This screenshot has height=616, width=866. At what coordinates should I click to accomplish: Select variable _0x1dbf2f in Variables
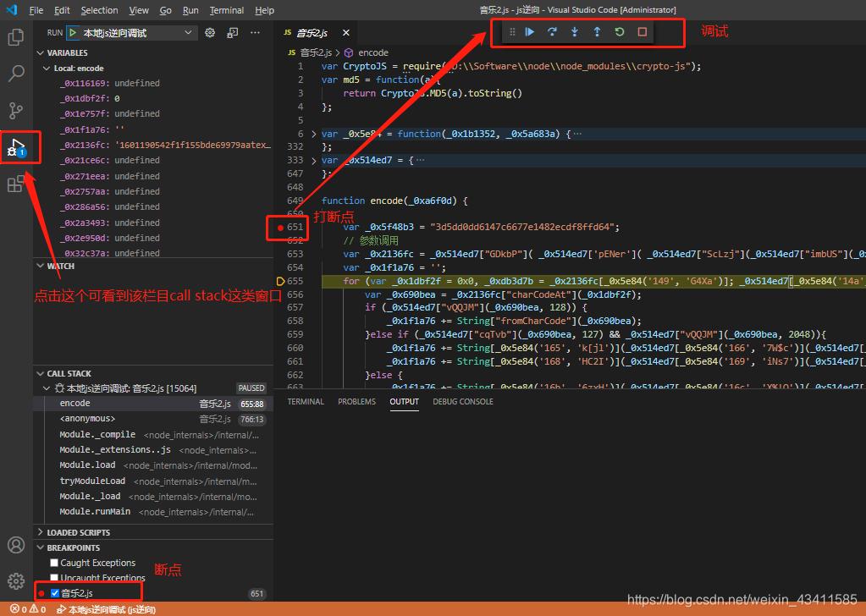coord(153,98)
